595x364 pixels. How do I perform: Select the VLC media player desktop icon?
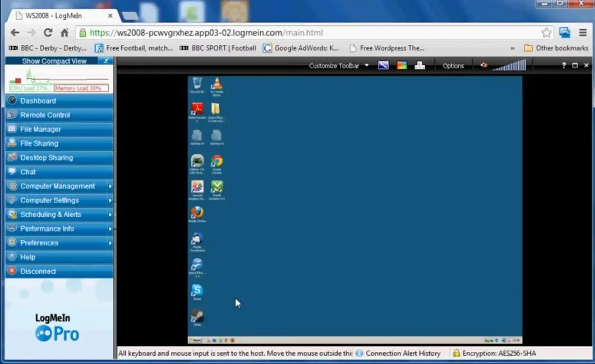point(217,86)
